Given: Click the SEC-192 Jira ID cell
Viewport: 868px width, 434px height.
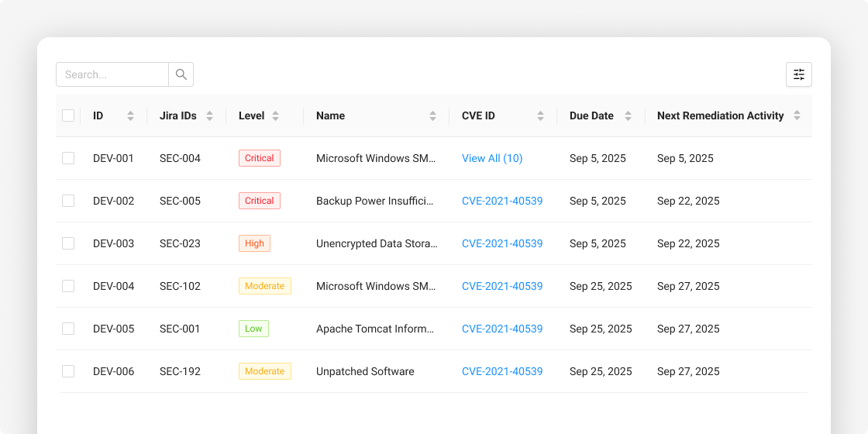Looking at the screenshot, I should pos(180,371).
